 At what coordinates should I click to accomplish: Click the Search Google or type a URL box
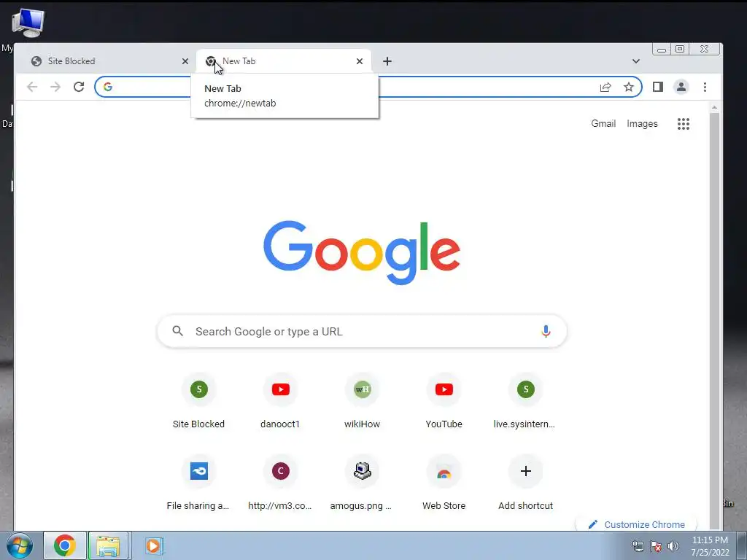click(362, 331)
